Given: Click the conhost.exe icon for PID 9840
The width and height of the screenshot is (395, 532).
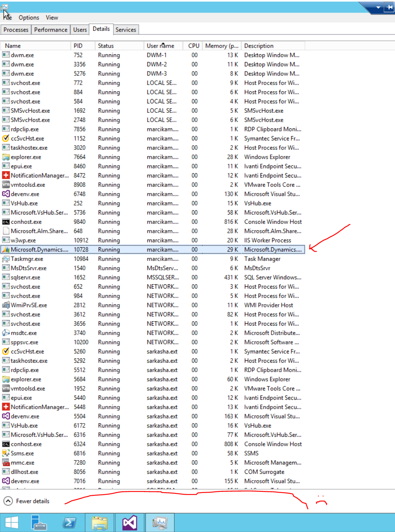Looking at the screenshot, I should coord(6,222).
